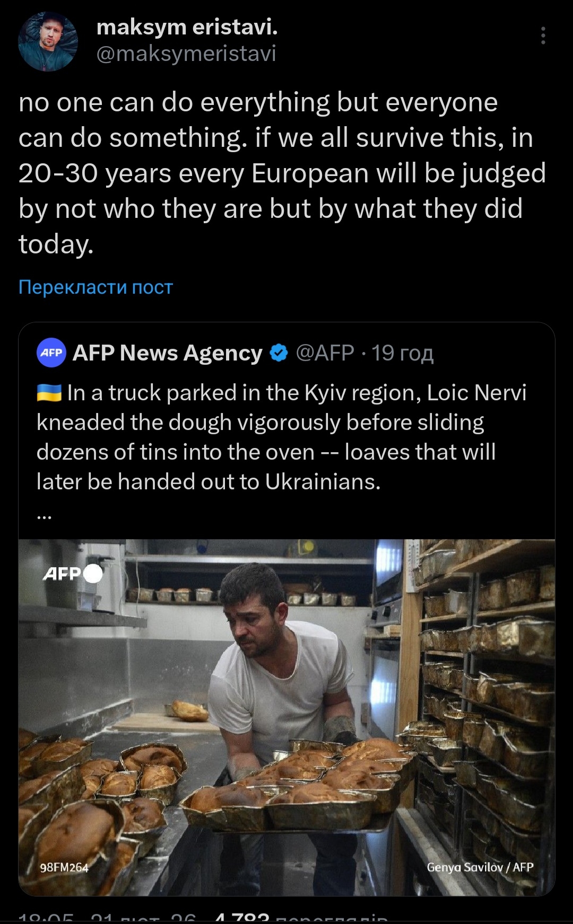Click the 'Genya Savilov / AFP' photo credit

point(480,867)
